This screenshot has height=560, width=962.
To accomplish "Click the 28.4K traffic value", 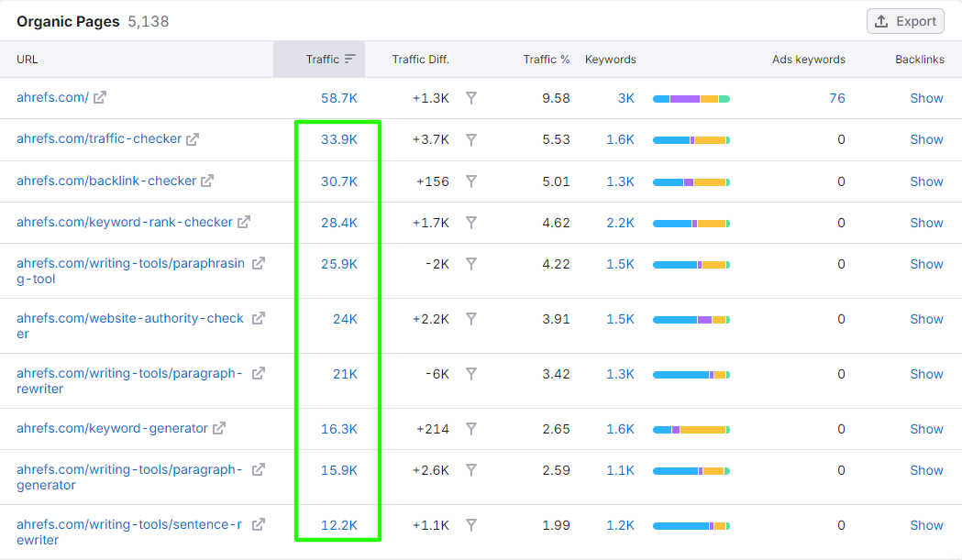I will 339,223.
